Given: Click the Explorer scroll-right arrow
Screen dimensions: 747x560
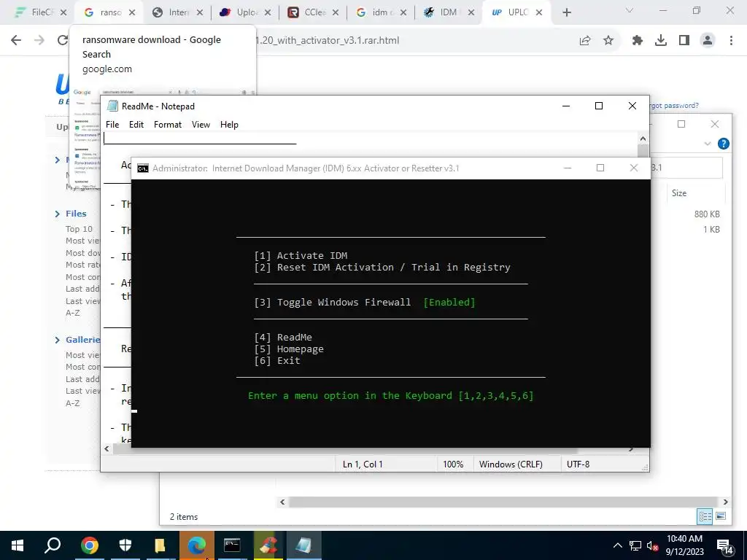Looking at the screenshot, I should tap(726, 502).
